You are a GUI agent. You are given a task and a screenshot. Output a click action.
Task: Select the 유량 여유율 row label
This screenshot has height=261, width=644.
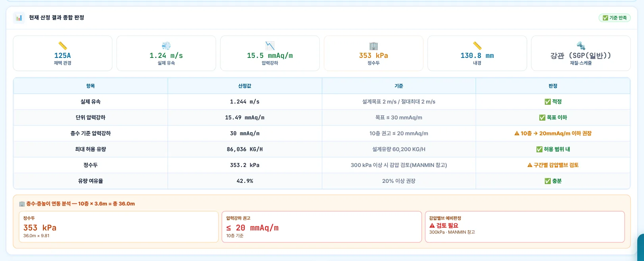[x=90, y=181]
